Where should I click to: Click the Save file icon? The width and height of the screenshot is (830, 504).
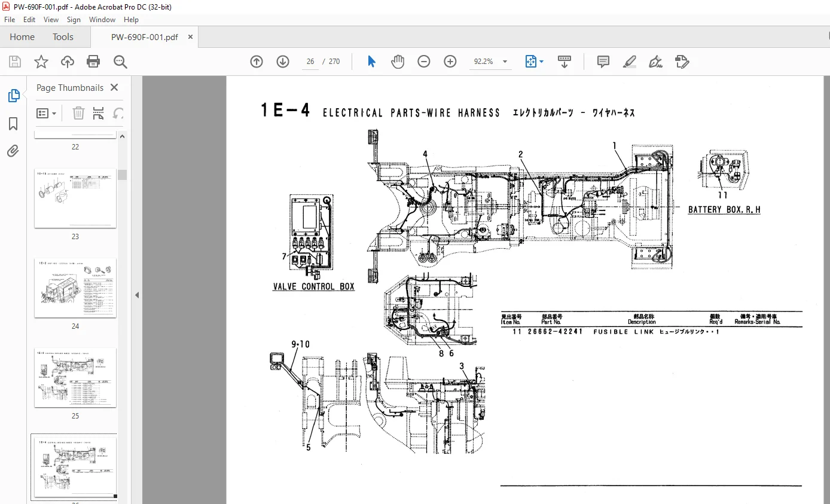[x=15, y=62]
